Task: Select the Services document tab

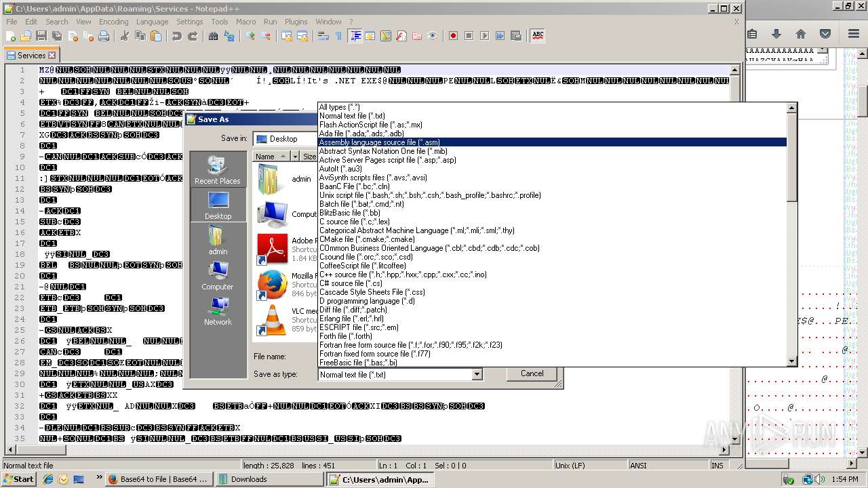Action: coord(31,56)
